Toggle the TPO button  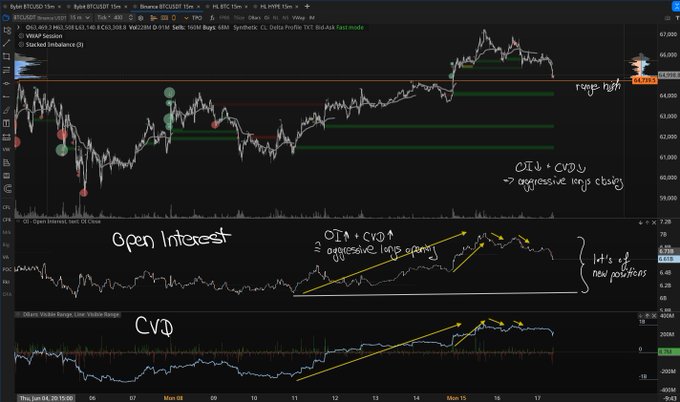197,18
